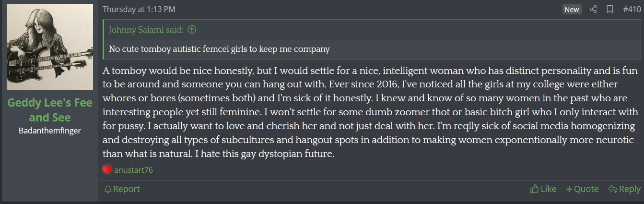Open Geddy Lee's Fee and See profile
The image size is (644, 204).
click(x=50, y=110)
